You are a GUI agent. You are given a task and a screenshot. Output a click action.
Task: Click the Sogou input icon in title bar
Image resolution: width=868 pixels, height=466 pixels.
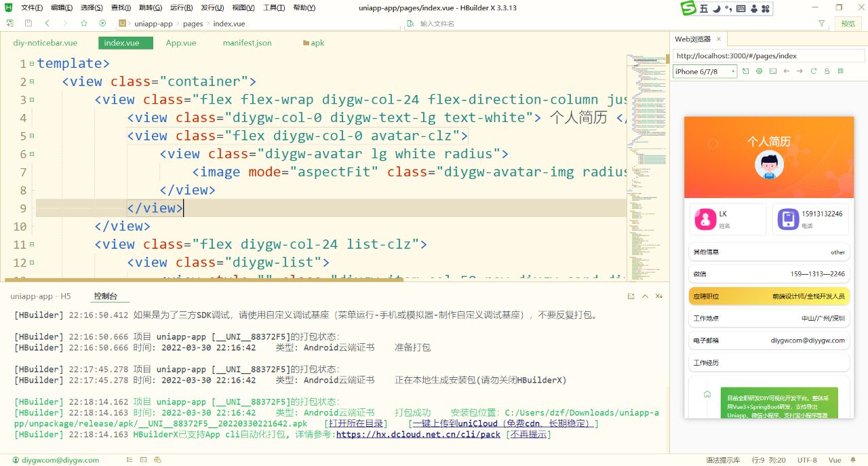(686, 9)
